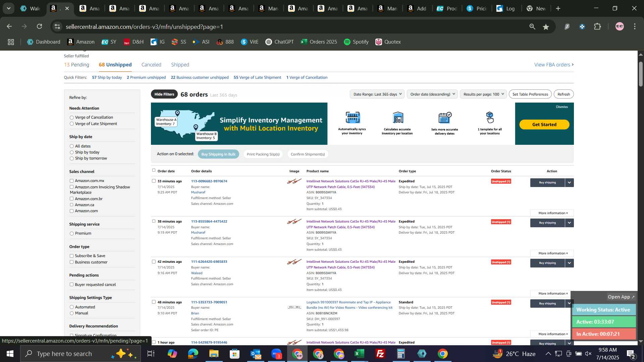Select Ship by today radio option
Image resolution: width=644 pixels, height=362 pixels.
click(71, 152)
